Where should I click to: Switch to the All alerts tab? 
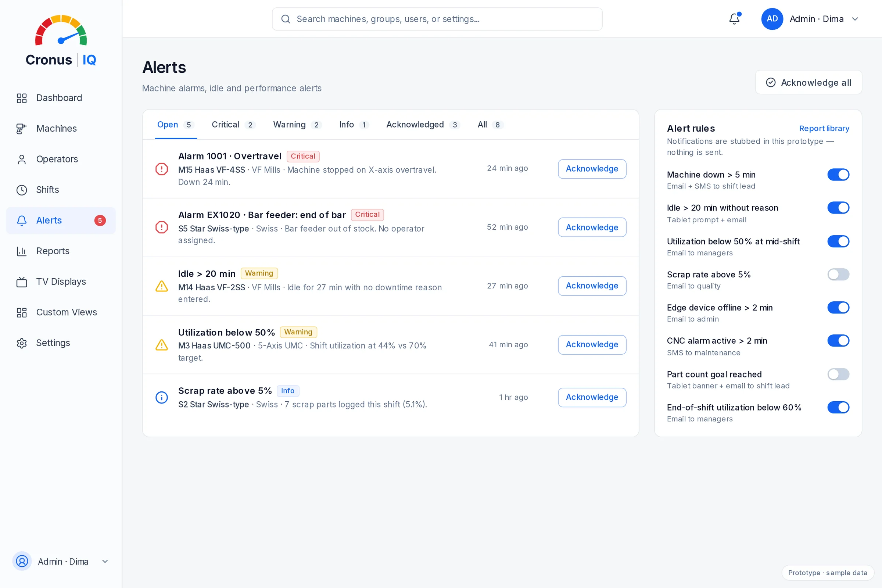click(x=490, y=125)
